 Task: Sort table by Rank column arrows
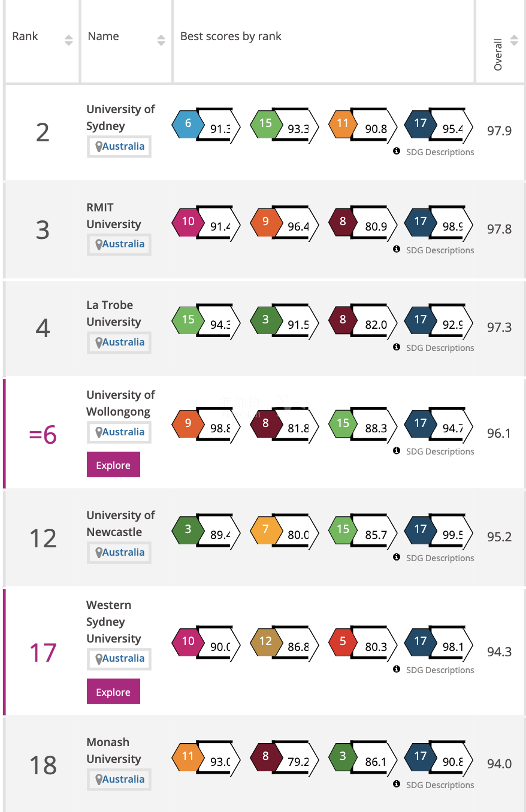69,40
